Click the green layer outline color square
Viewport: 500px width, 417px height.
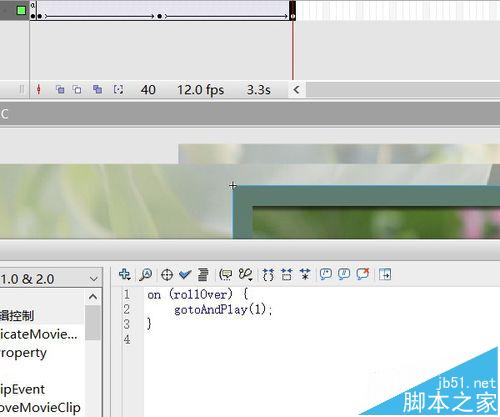click(x=21, y=10)
